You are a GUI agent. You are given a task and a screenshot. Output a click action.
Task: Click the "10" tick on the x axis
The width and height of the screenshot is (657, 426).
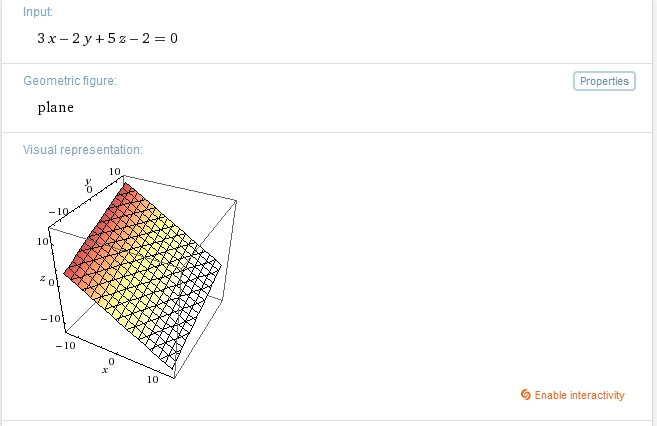point(152,380)
